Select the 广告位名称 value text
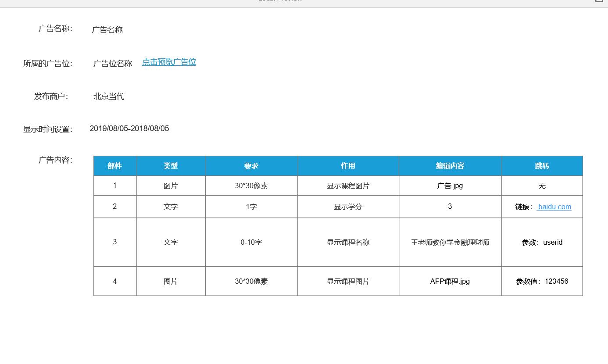 coord(113,64)
